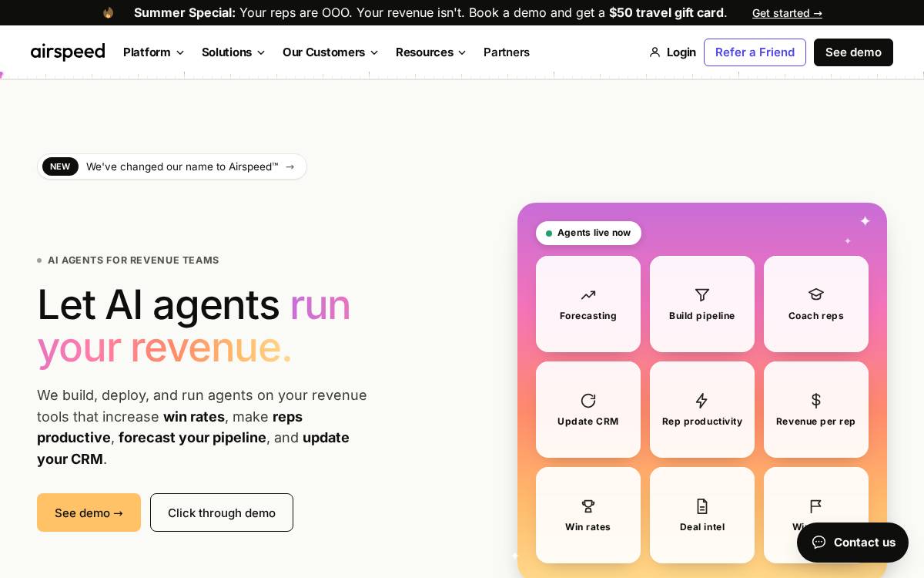Select the Build pipeline card label
This screenshot has width=924, height=578.
tap(702, 316)
